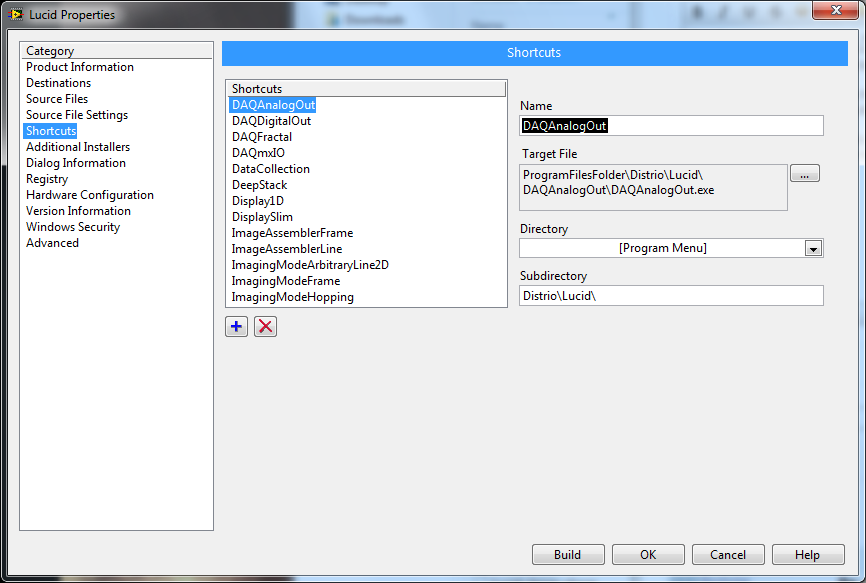Confirm with the OK button
Image resolution: width=866 pixels, height=583 pixels.
pyautogui.click(x=648, y=555)
